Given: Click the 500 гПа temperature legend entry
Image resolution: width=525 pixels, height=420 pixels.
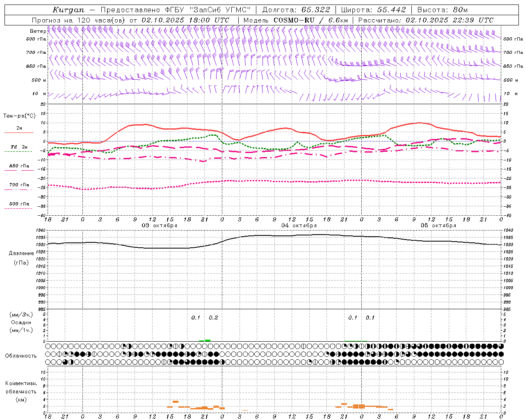Looking at the screenshot, I should point(19,204).
